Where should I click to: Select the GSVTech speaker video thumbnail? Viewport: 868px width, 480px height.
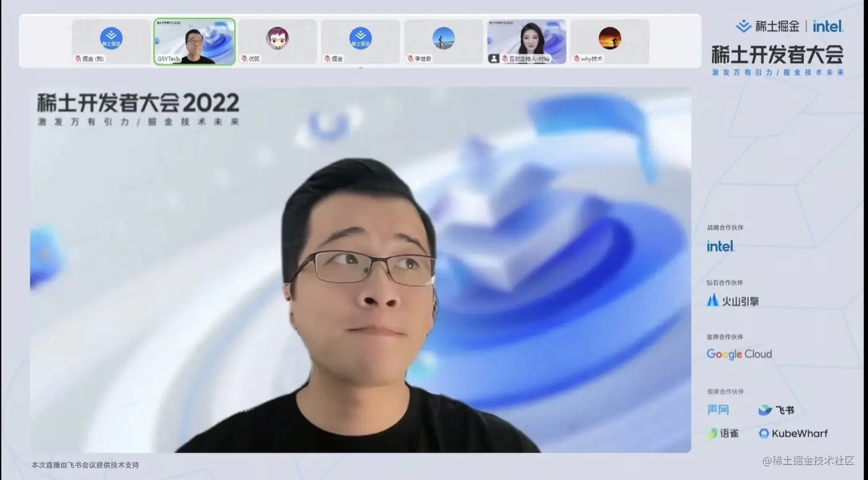pos(194,41)
